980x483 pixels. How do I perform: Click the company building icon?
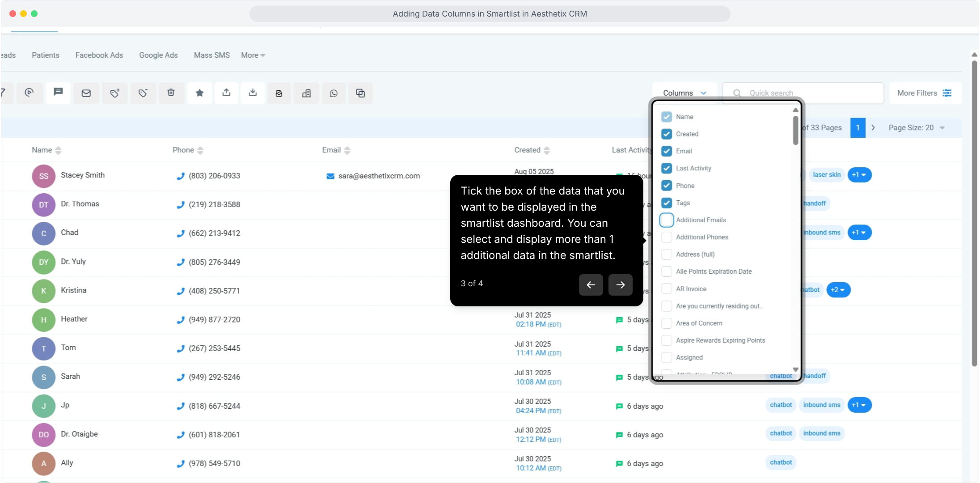307,93
